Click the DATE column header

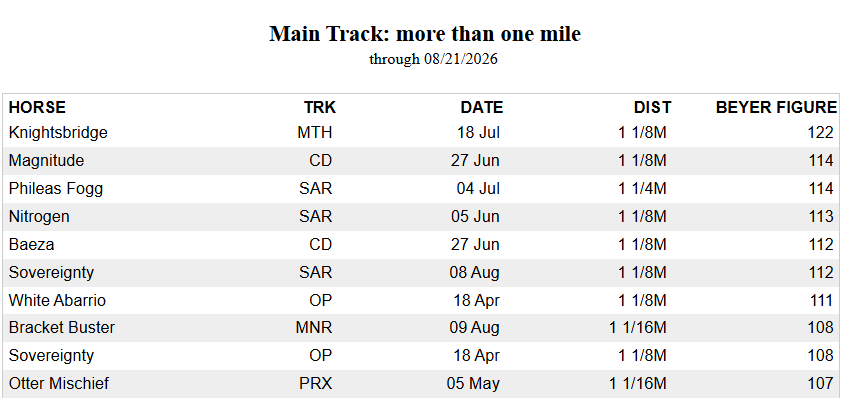[x=481, y=107]
